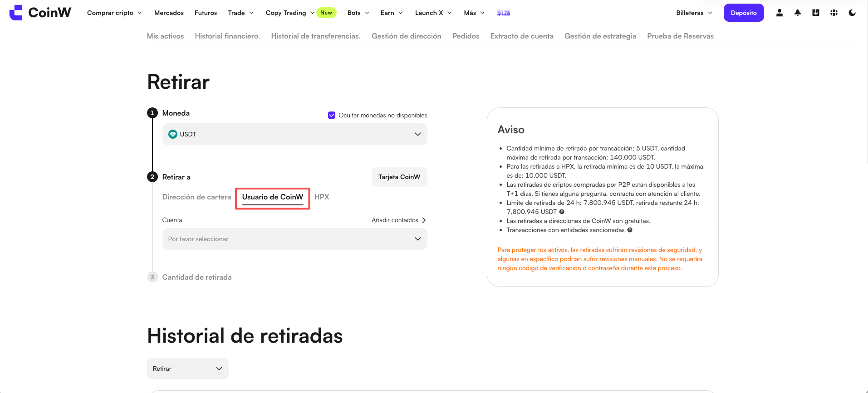Image resolution: width=868 pixels, height=393 pixels.
Task: Click the Cuenta field label
Action: coord(172,220)
